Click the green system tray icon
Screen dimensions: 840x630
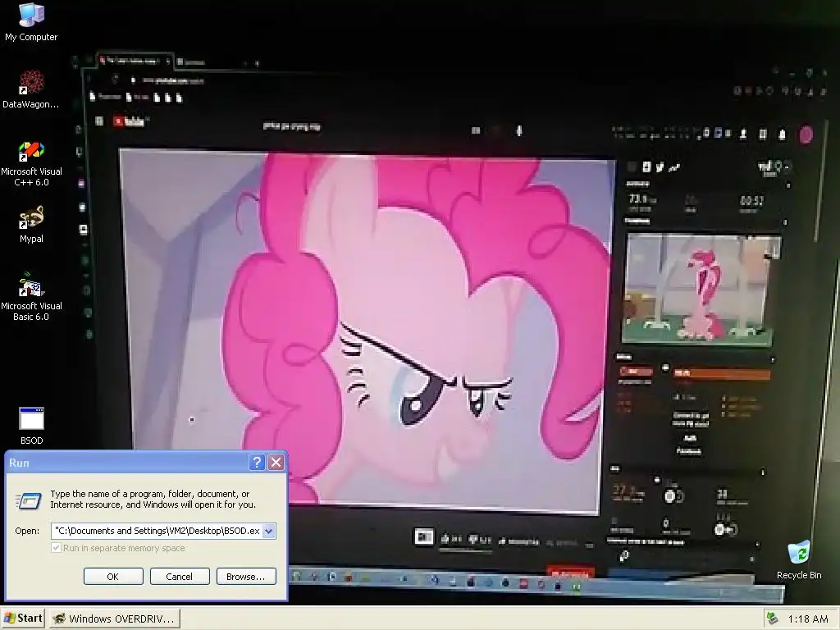click(772, 619)
